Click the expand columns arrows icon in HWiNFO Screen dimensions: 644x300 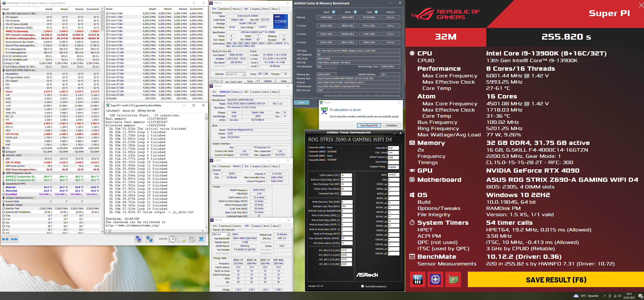click(5, 239)
